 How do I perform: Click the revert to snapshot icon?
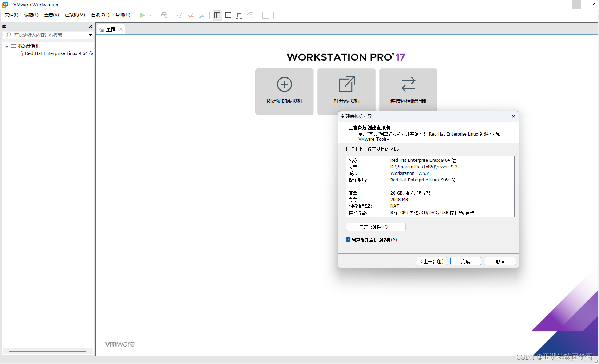191,15
